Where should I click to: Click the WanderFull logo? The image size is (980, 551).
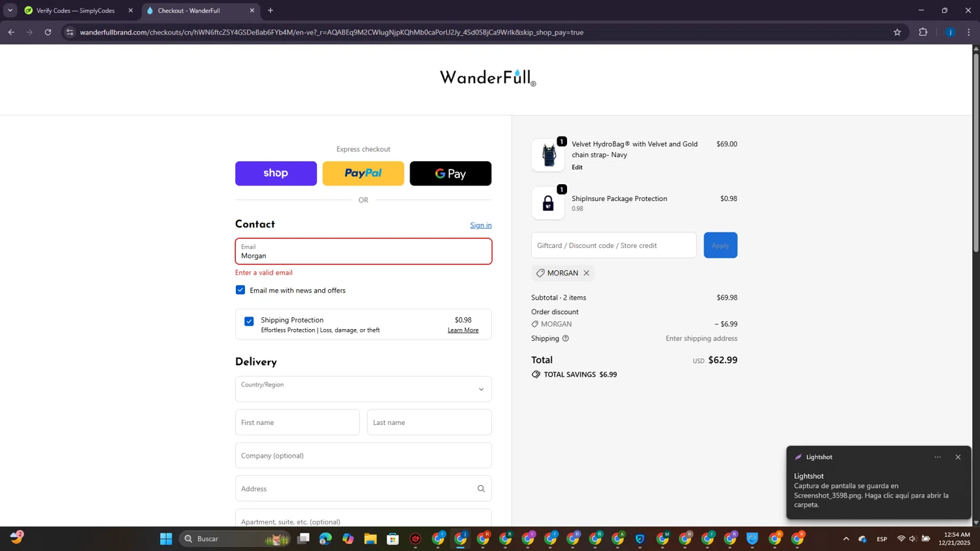(488, 78)
